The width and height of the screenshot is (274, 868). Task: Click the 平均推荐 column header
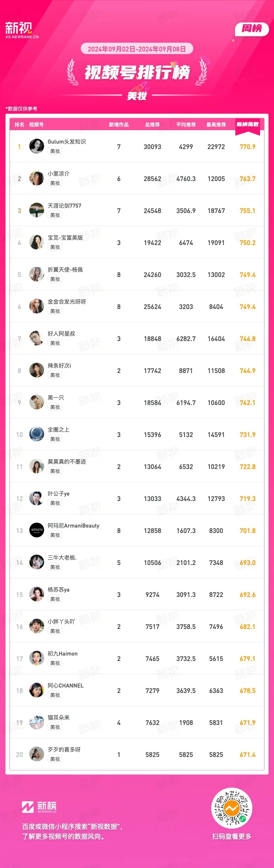[186, 125]
